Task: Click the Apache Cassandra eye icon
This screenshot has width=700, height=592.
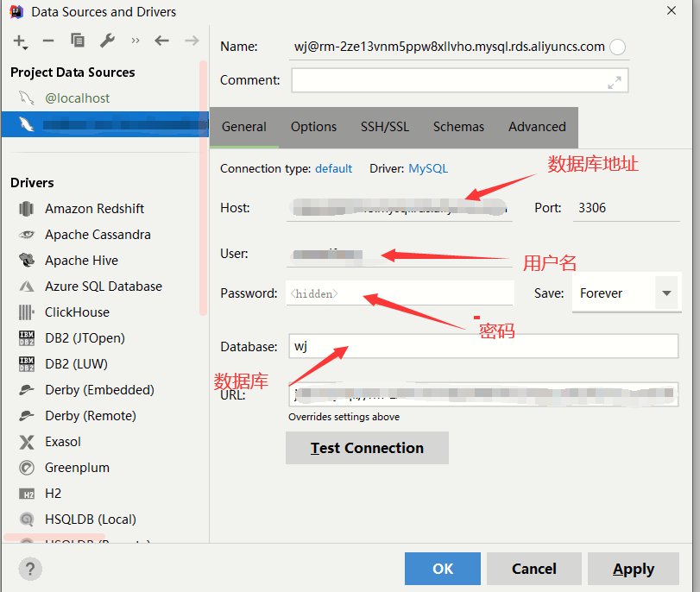Action: pyautogui.click(x=27, y=235)
